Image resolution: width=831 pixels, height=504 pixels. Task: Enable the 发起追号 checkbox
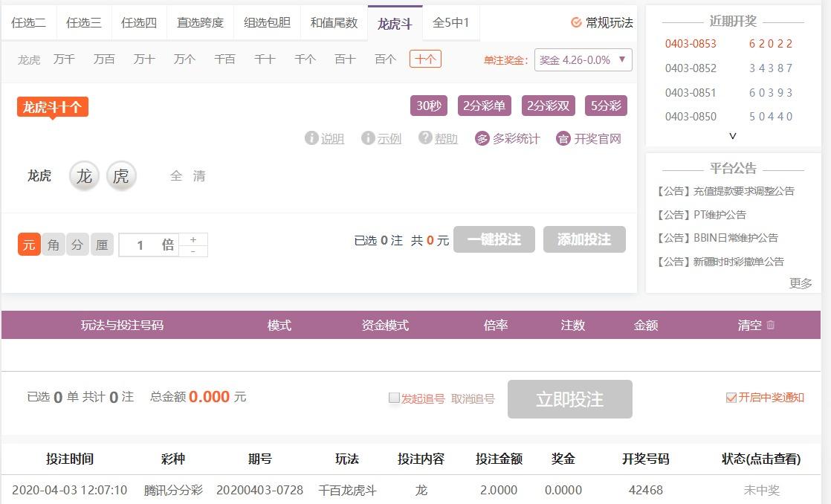click(x=394, y=398)
